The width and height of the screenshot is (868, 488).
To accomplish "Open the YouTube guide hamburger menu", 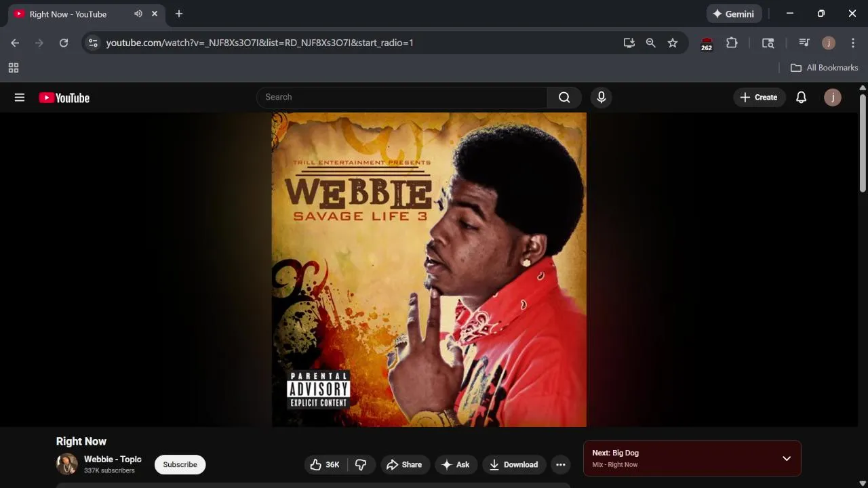I will click(x=20, y=98).
